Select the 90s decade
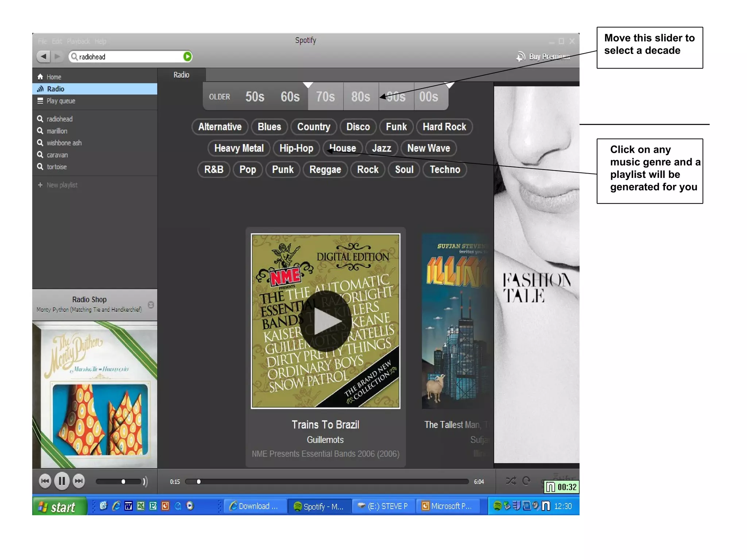Screen dimensions: 747x560 (396, 97)
